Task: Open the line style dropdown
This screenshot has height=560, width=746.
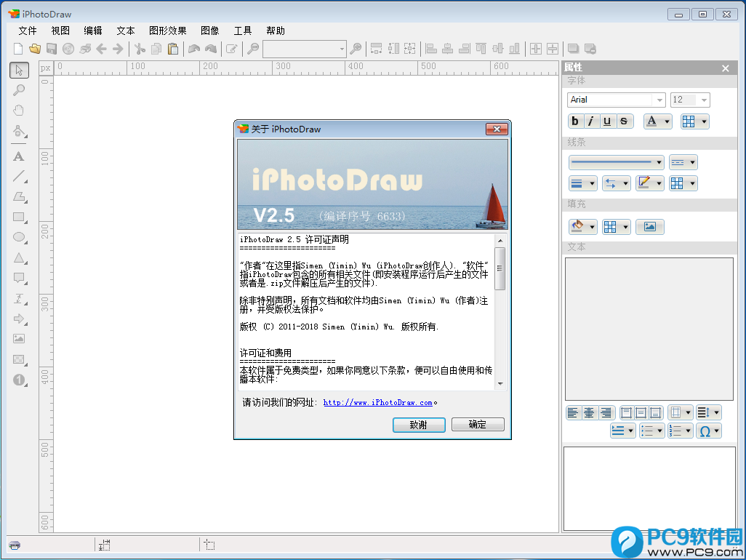Action: pos(616,162)
